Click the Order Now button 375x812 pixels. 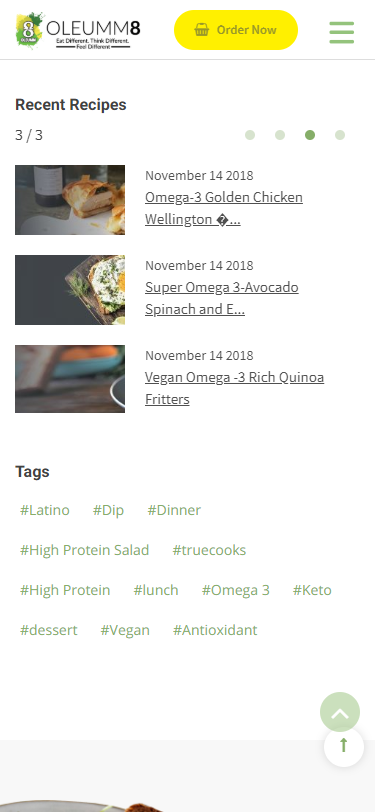pyautogui.click(x=236, y=30)
